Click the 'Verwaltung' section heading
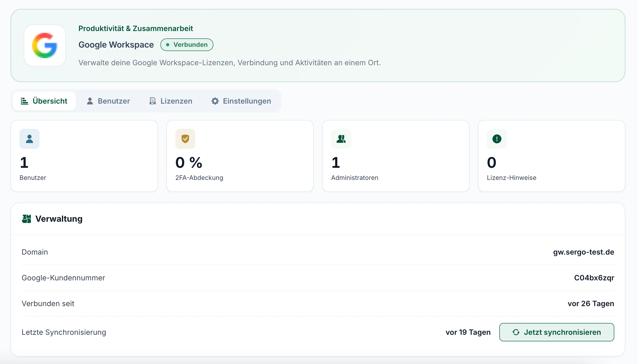This screenshot has height=364, width=638. tap(59, 219)
